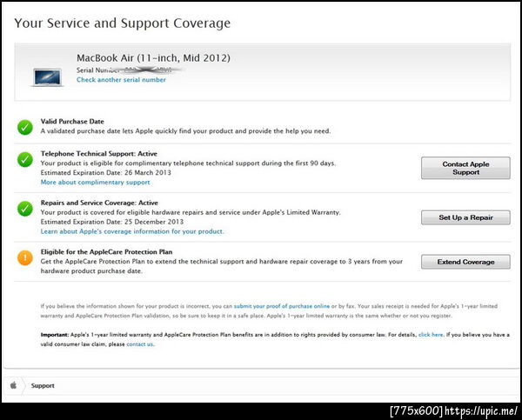This screenshot has height=420, width=522.
Task: Click 'Telephone Technical Support: Active' heading
Action: (x=99, y=153)
